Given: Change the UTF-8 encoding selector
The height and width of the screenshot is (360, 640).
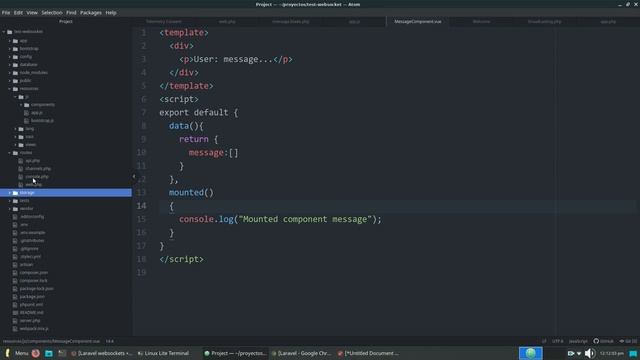Looking at the screenshot, I should pos(557,341).
